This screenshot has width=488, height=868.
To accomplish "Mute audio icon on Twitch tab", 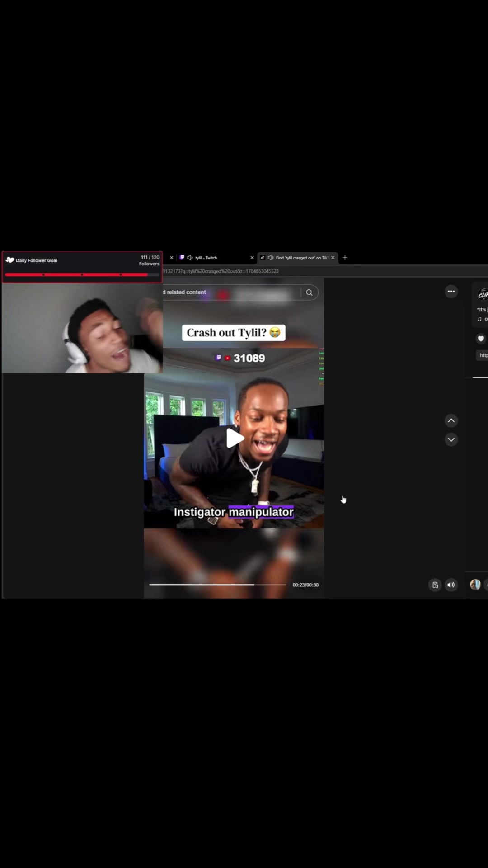I will point(190,258).
